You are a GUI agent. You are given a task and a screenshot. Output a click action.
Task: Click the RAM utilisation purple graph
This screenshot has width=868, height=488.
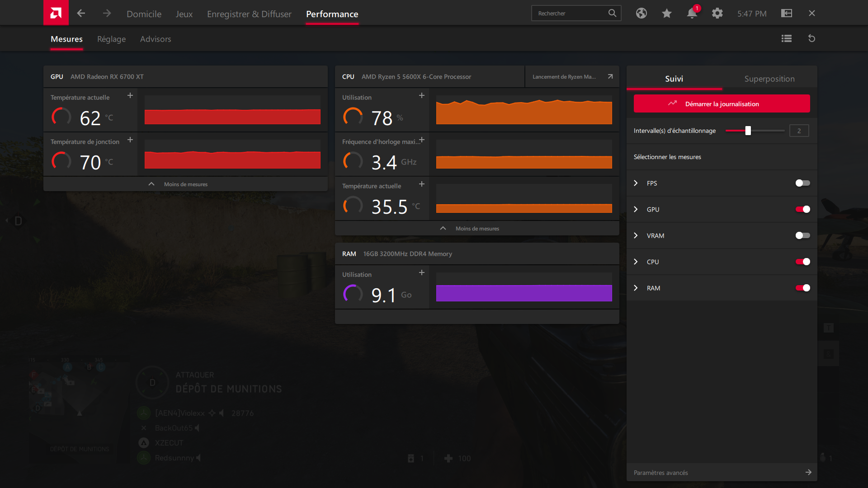pos(524,287)
